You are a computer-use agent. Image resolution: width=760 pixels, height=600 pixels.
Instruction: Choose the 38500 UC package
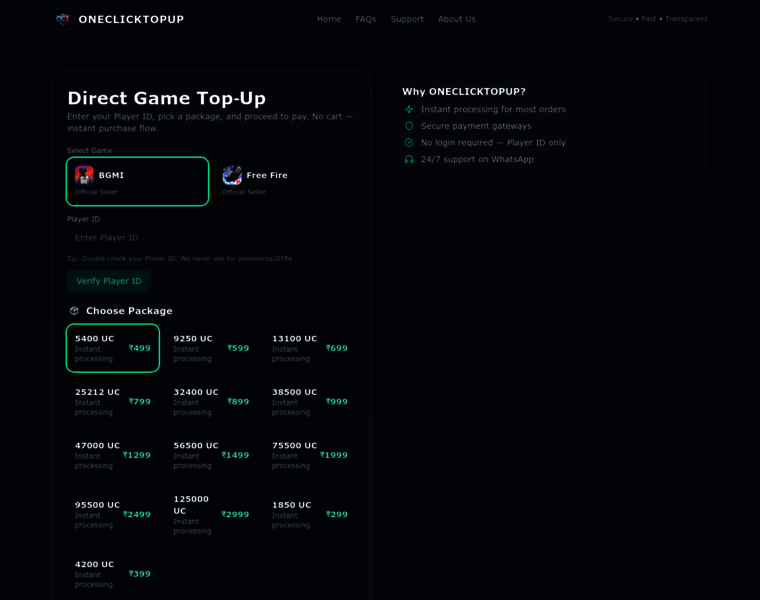pyautogui.click(x=310, y=401)
